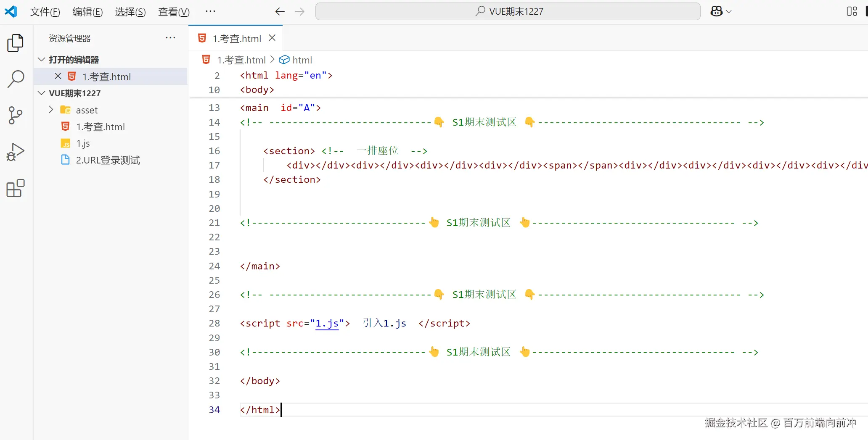This screenshot has width=868, height=440.
Task: Open 文件(F) menu
Action: tap(45, 12)
